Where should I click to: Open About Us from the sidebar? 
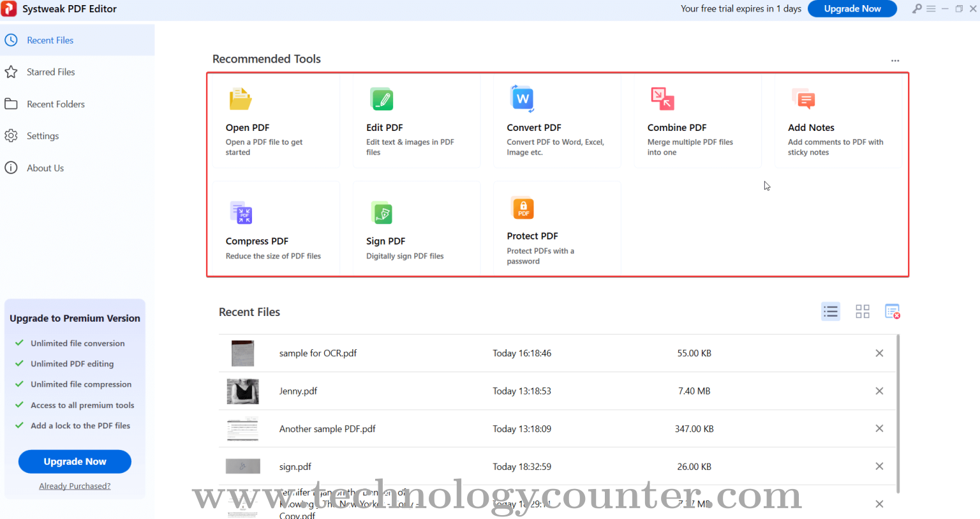[77, 168]
